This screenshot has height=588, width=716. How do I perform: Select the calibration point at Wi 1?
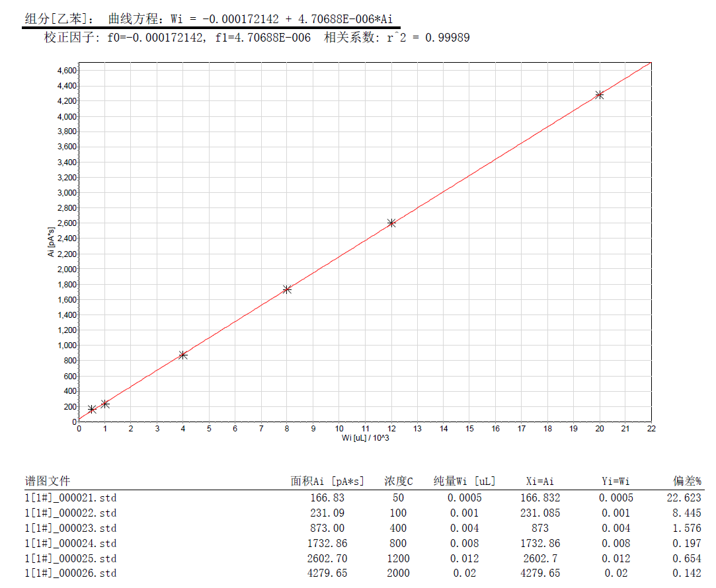coord(105,404)
